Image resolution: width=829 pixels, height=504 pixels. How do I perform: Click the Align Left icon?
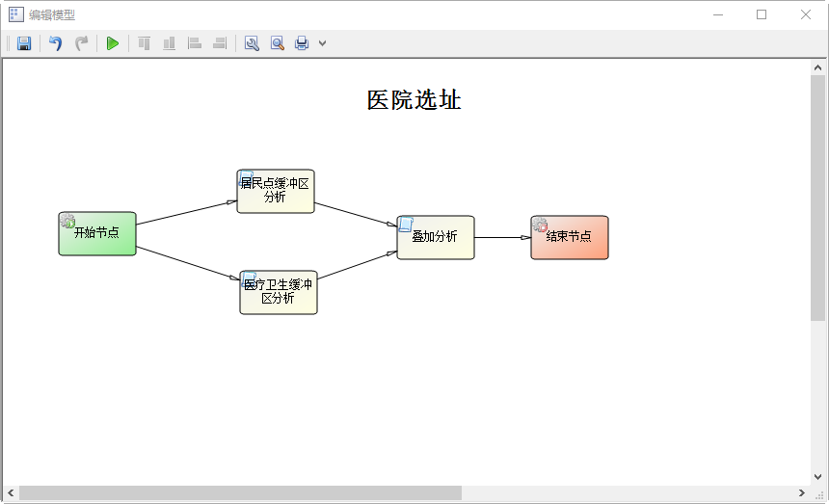click(195, 43)
